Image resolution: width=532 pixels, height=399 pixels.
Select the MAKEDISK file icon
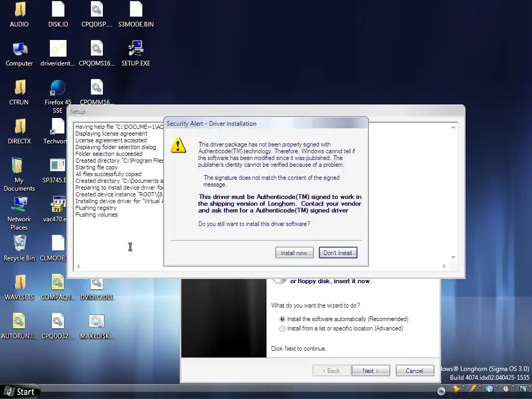[x=97, y=326]
